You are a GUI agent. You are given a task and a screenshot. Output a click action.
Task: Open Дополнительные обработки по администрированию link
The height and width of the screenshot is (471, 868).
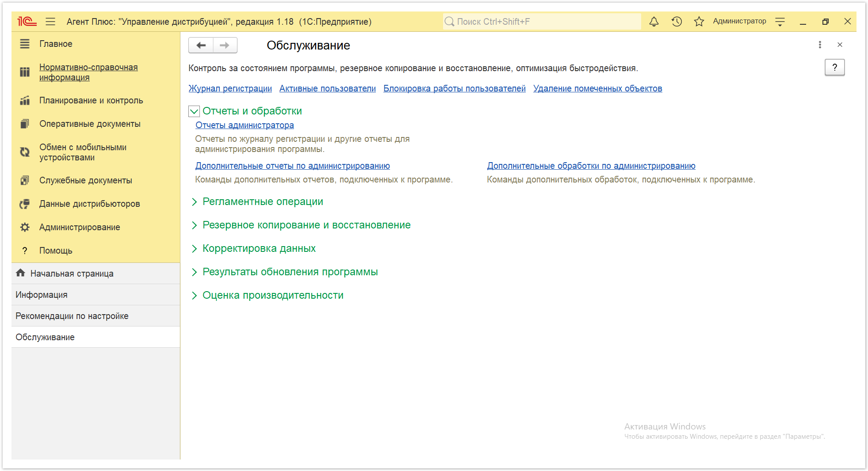pos(591,166)
